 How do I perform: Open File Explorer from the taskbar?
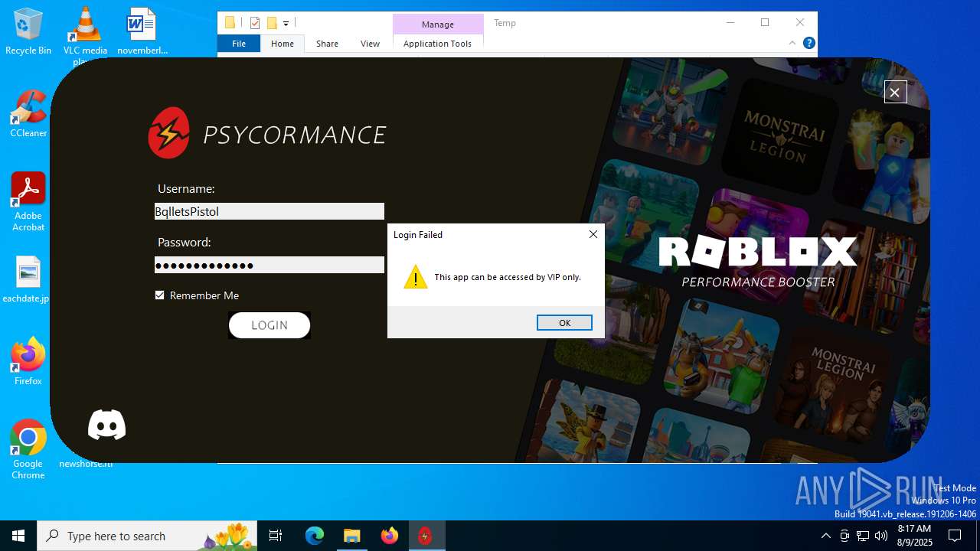pos(352,536)
